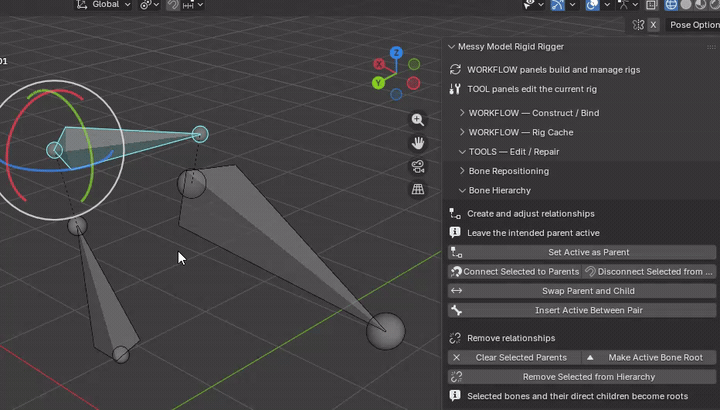Toggle the X-axis mirror button
Screen dimensions: 720x410
coord(653,25)
